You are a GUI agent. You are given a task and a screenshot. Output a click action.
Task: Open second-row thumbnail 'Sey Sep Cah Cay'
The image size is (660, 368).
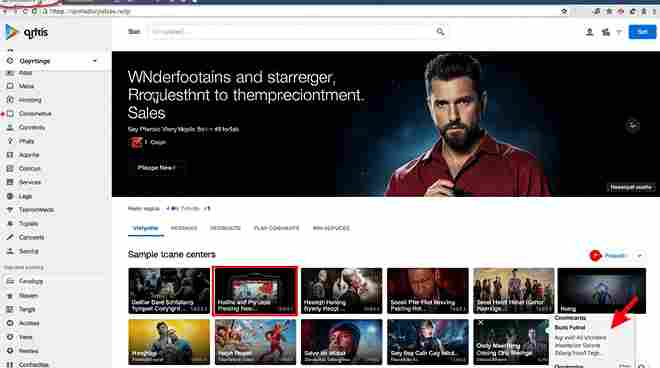click(428, 342)
